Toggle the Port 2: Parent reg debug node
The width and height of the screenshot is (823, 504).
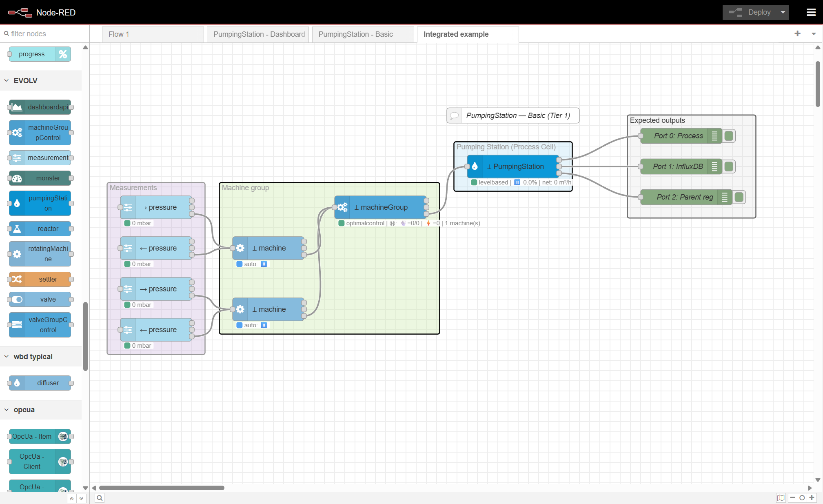(739, 197)
